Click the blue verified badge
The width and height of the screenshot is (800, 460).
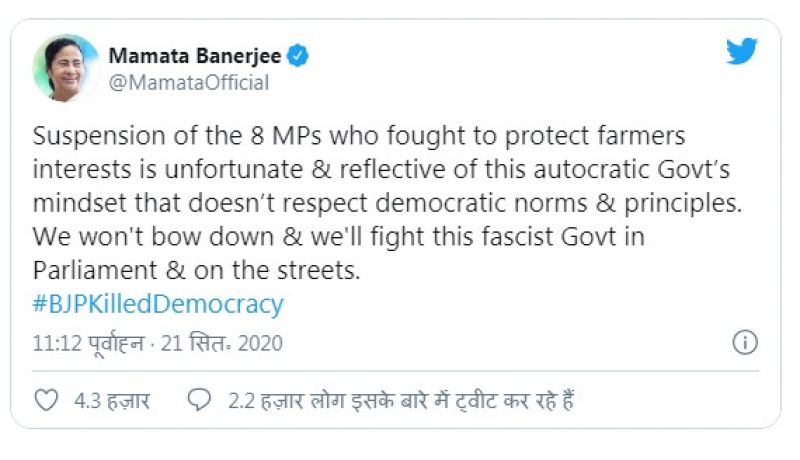pyautogui.click(x=298, y=56)
